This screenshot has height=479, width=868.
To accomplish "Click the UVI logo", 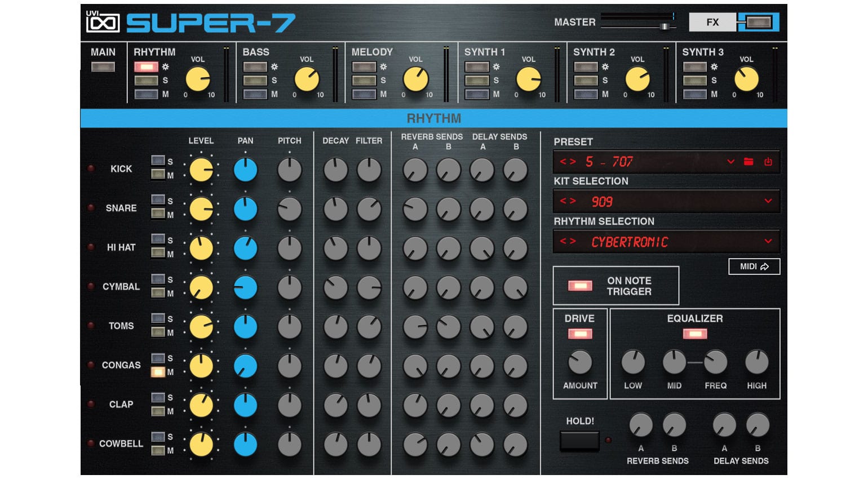I will coord(103,21).
